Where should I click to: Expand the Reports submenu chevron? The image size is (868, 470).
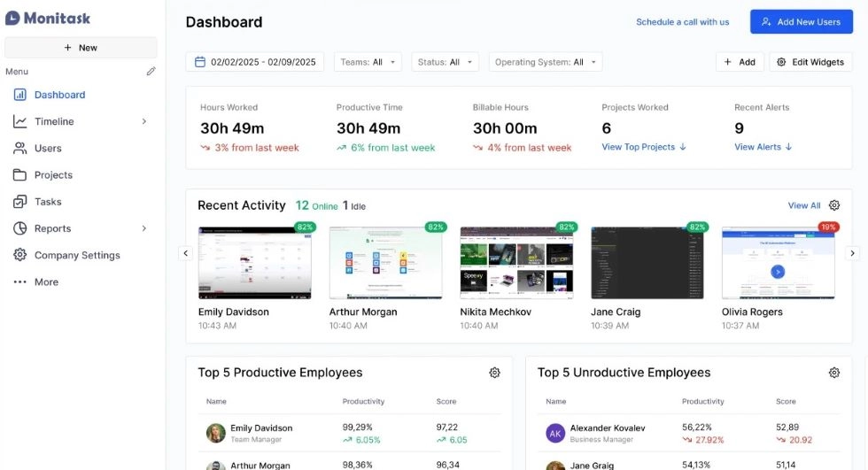[144, 228]
